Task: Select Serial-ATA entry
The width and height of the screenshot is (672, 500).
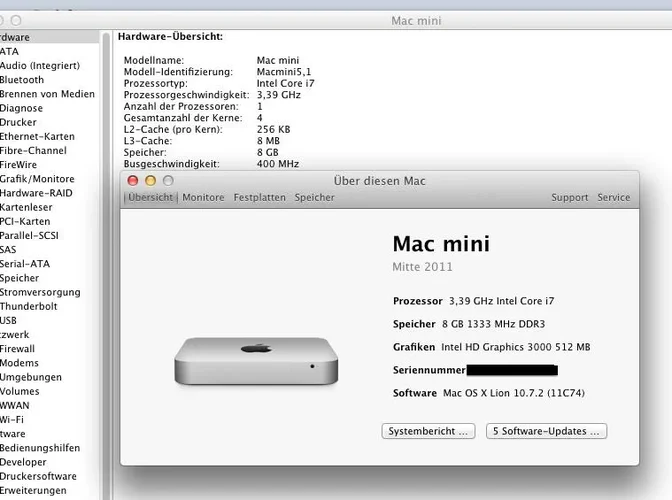Action: [x=25, y=263]
